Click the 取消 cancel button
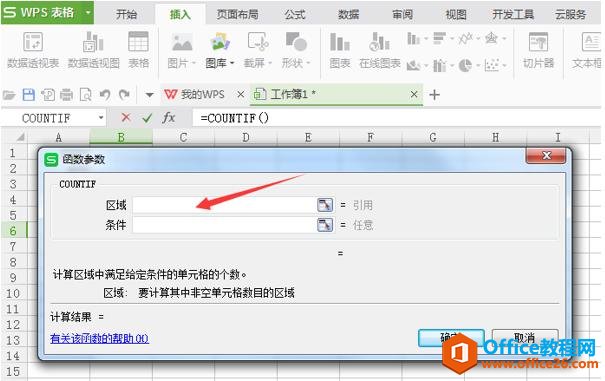The width and height of the screenshot is (605, 381). pos(525,338)
